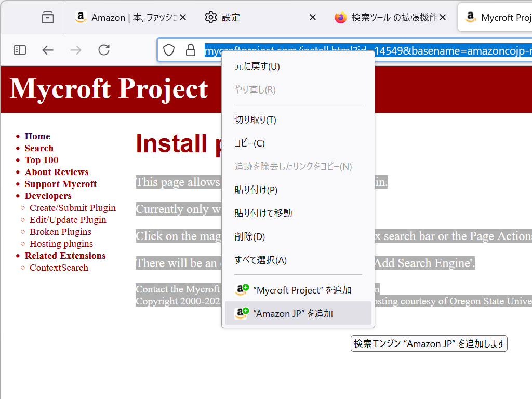532x399 pixels.
Task: Click the Firefox tab overview icon
Action: 47,17
